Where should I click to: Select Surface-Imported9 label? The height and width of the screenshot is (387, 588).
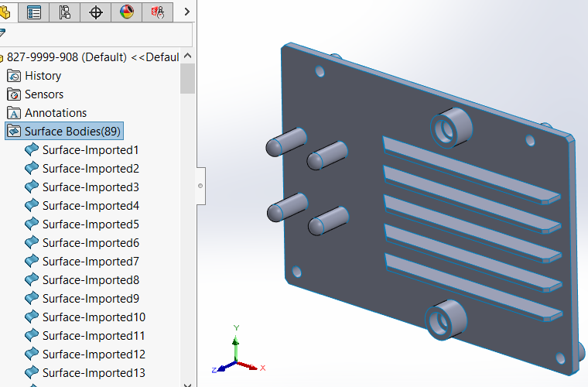[91, 299]
